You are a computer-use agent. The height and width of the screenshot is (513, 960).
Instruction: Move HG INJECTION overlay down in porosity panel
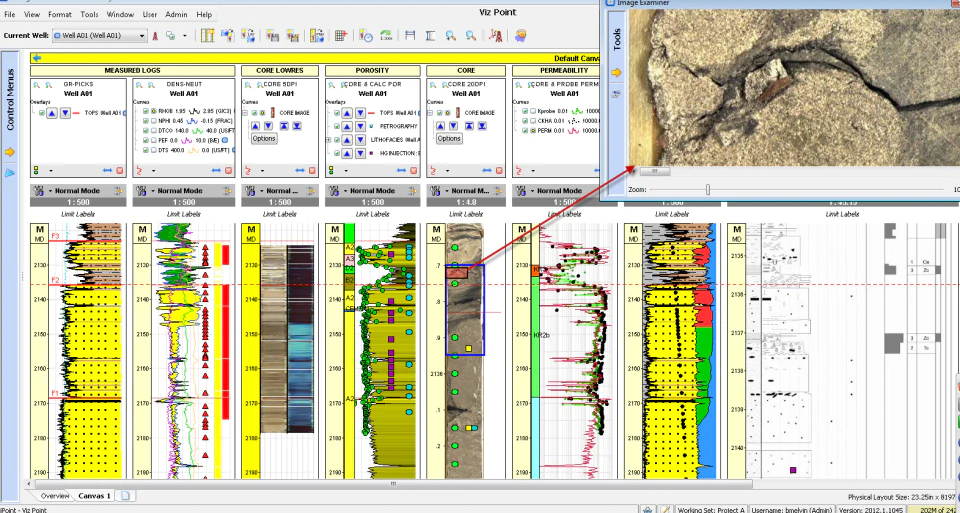click(359, 153)
